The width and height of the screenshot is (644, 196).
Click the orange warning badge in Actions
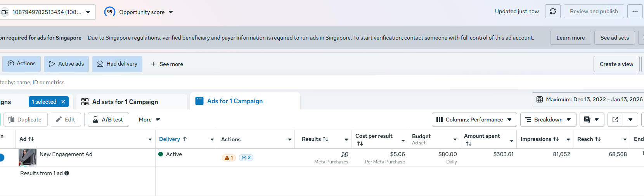[229, 158]
